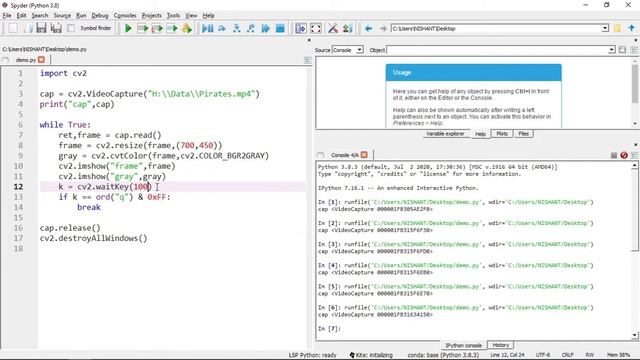Open the Debug menu
The image size is (640, 360).
tap(100, 16)
